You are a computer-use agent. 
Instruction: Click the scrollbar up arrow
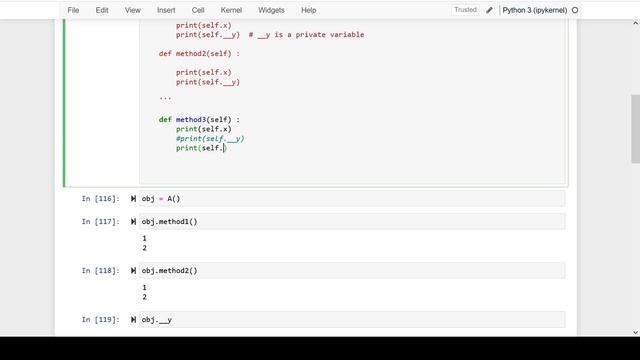click(x=635, y=23)
